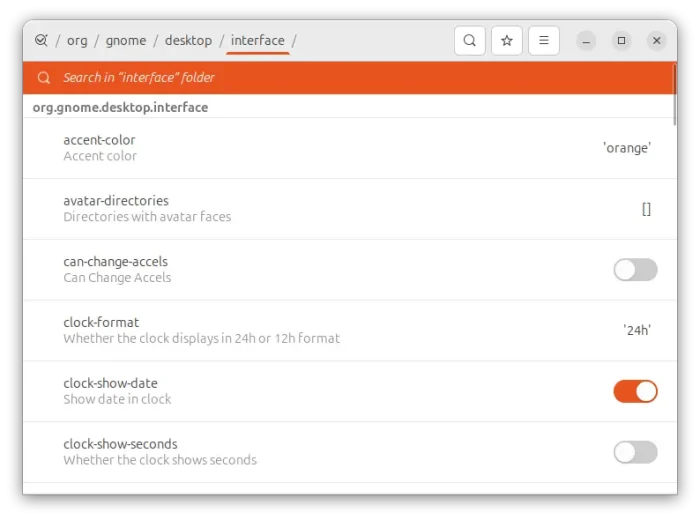
Task: Open the search button in header bar
Action: tap(469, 41)
